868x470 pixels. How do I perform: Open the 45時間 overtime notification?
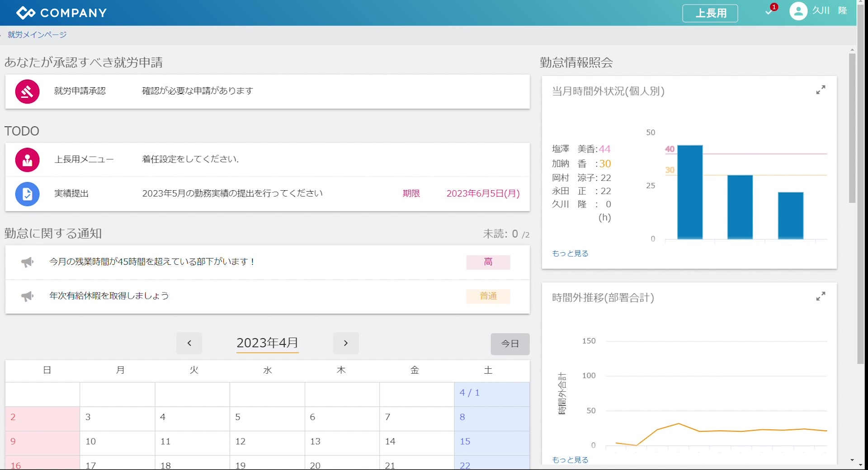click(267, 263)
